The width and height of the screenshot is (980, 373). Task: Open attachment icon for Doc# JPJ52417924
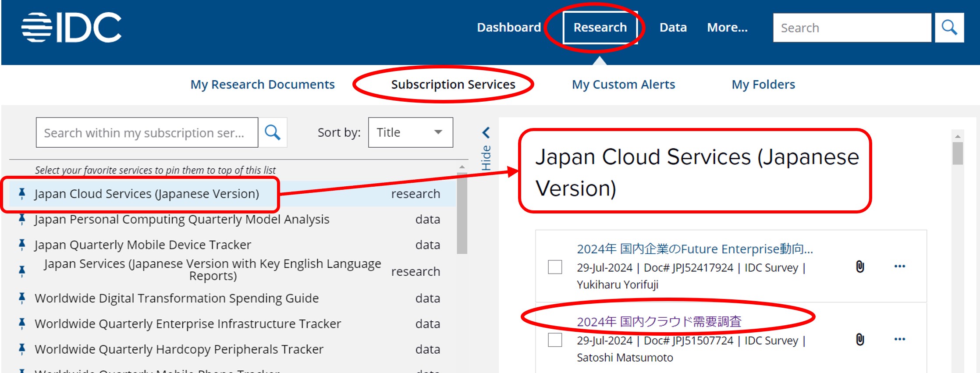pyautogui.click(x=860, y=266)
